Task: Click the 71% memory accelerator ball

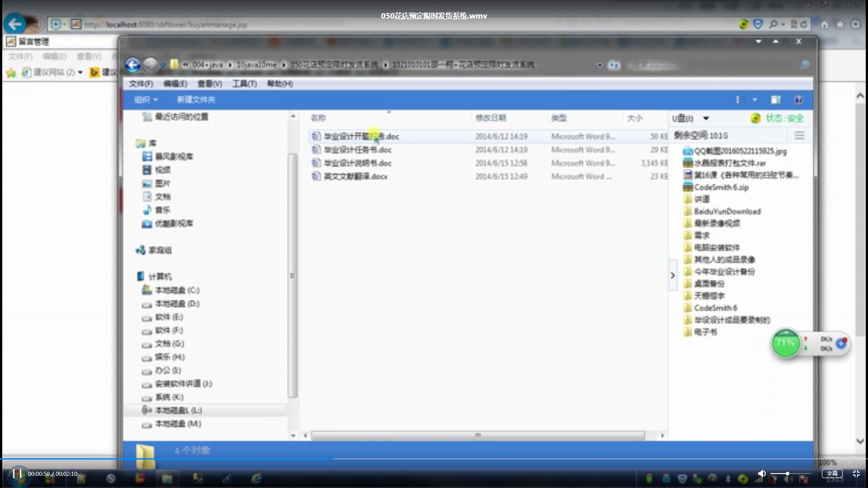Action: tap(786, 343)
